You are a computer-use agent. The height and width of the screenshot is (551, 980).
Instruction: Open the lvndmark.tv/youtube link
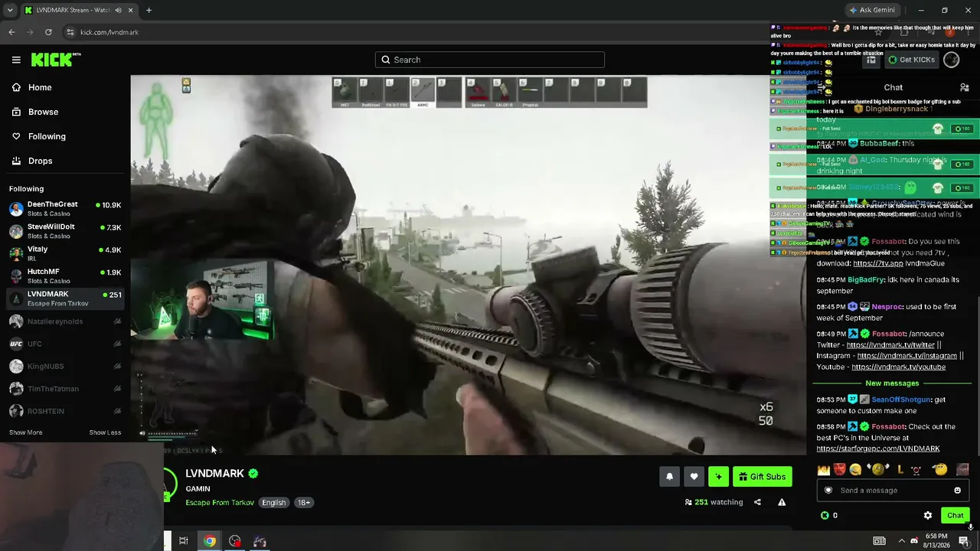click(x=898, y=367)
